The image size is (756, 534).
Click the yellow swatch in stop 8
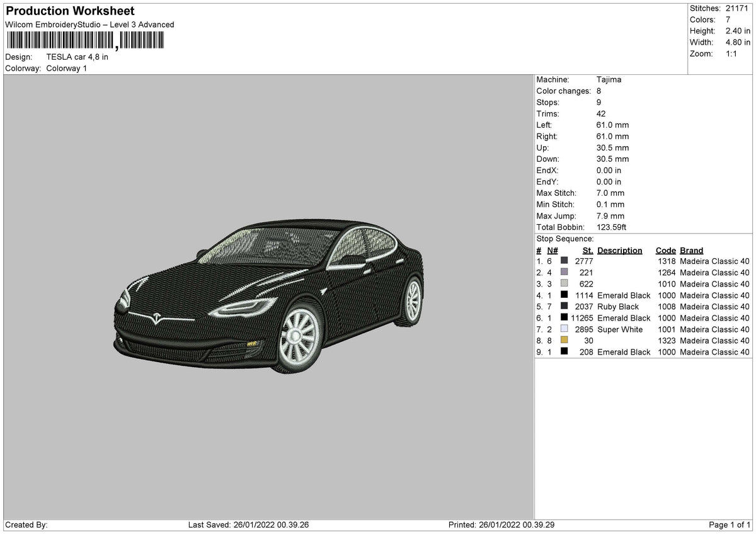click(566, 341)
